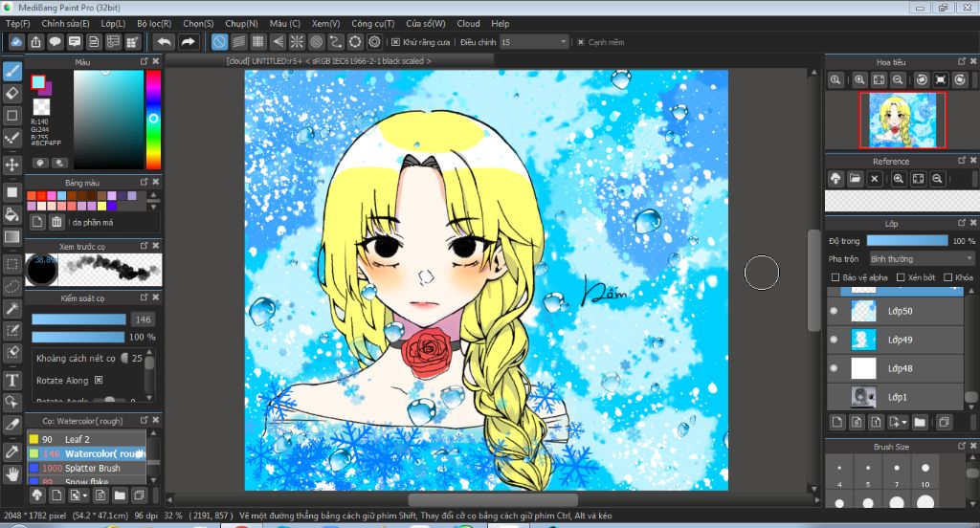Image resolution: width=980 pixels, height=528 pixels.
Task: Open the Cloud menu
Action: click(468, 23)
